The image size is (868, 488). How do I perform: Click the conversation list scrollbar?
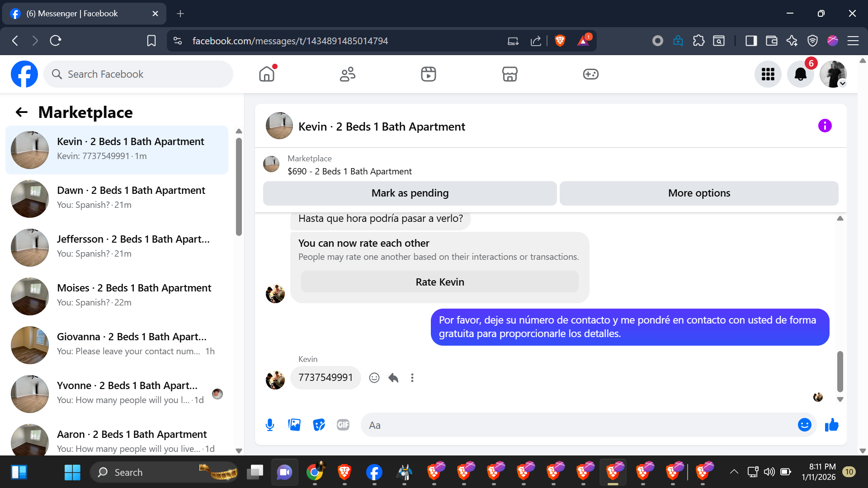click(x=239, y=186)
